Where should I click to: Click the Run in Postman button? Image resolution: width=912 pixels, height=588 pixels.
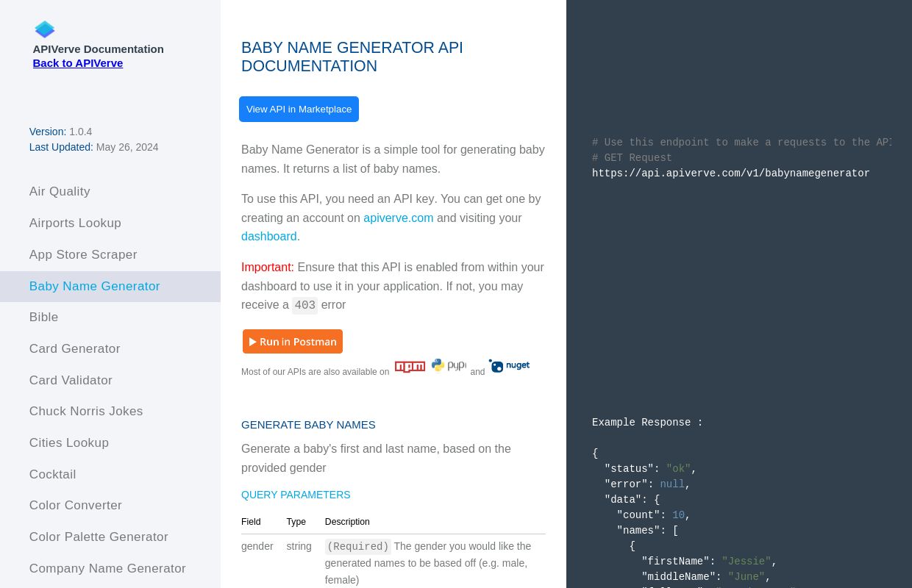click(x=293, y=342)
